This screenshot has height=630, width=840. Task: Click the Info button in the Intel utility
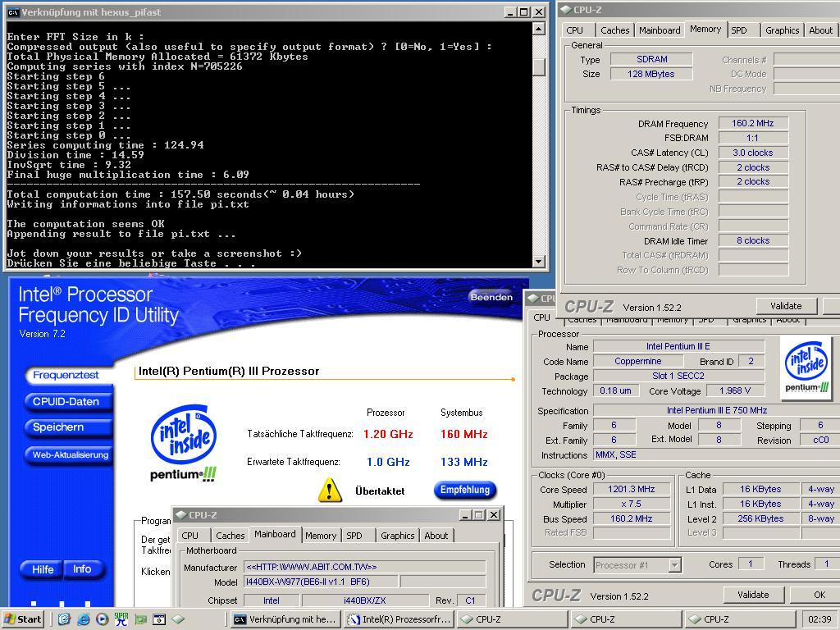[83, 569]
